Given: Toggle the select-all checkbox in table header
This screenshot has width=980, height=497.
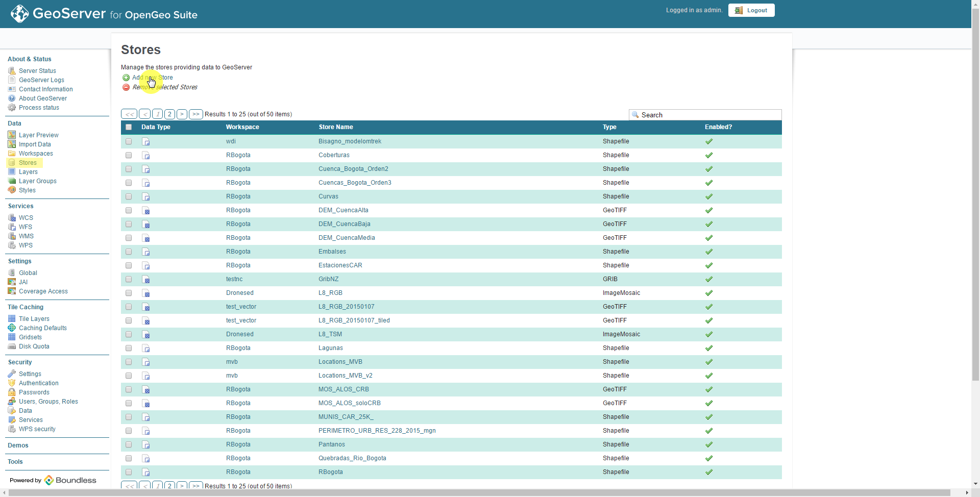Looking at the screenshot, I should click(129, 127).
